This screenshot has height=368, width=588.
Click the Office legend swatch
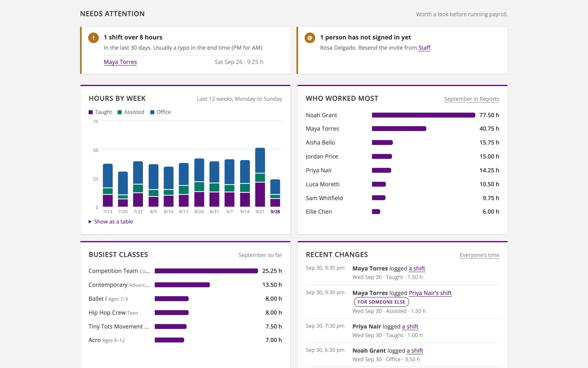(x=152, y=112)
